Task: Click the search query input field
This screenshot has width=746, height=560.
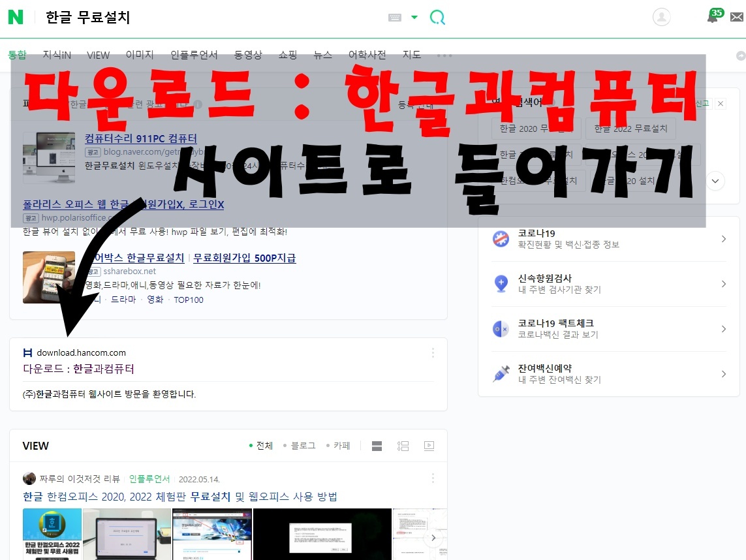Action: tap(210, 18)
